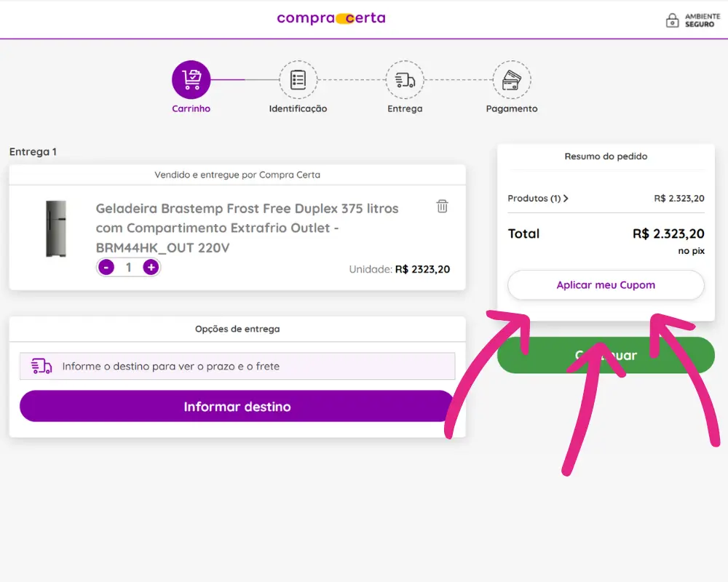Open the Geladeira Brastemp product thumbnail
The image size is (728, 582).
(x=56, y=228)
